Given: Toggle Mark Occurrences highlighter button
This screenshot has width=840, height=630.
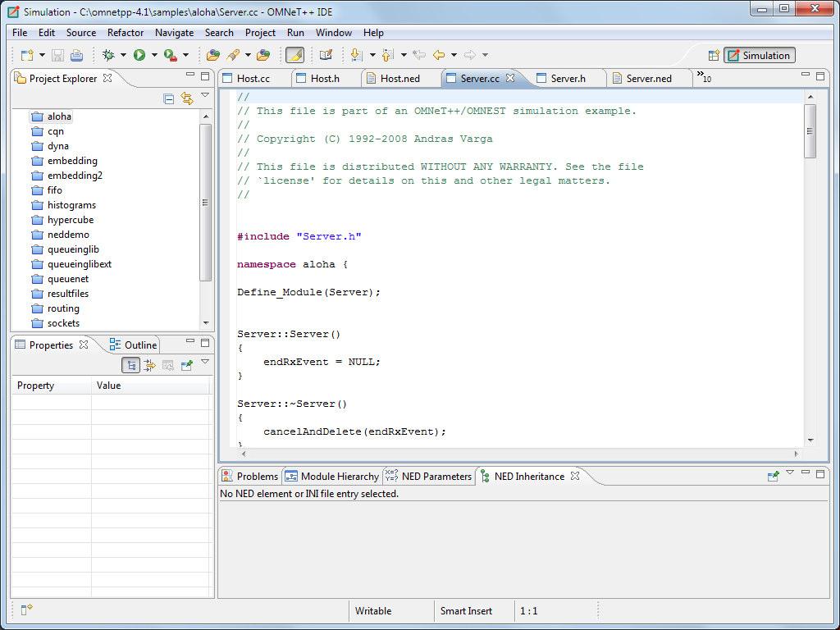Looking at the screenshot, I should tap(294, 55).
